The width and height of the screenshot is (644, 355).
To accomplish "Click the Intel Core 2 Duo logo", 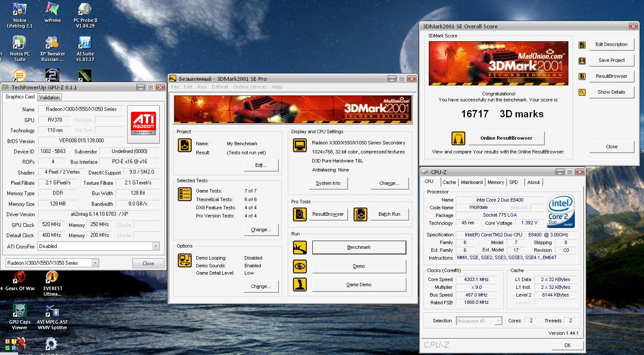I will (561, 211).
